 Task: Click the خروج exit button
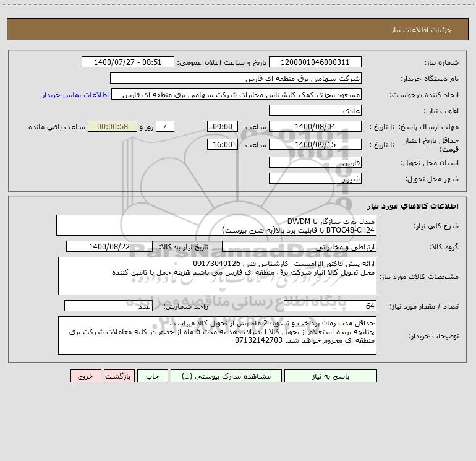(85, 376)
